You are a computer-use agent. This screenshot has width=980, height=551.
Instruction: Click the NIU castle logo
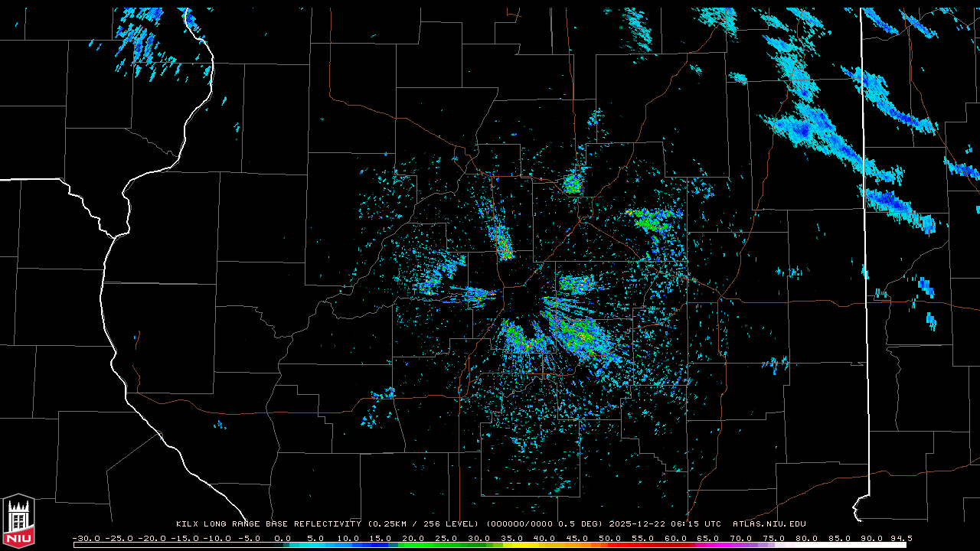click(x=18, y=523)
